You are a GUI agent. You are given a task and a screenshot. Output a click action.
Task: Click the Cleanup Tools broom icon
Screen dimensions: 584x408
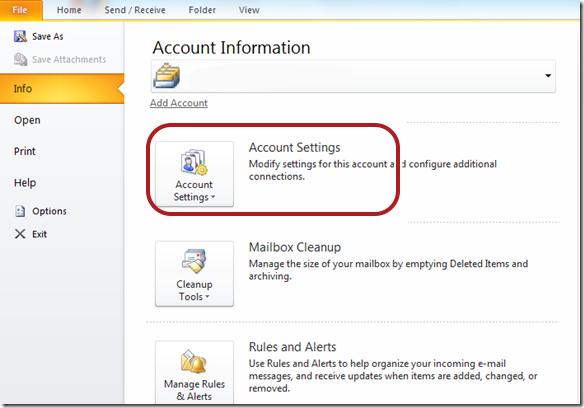tap(194, 262)
